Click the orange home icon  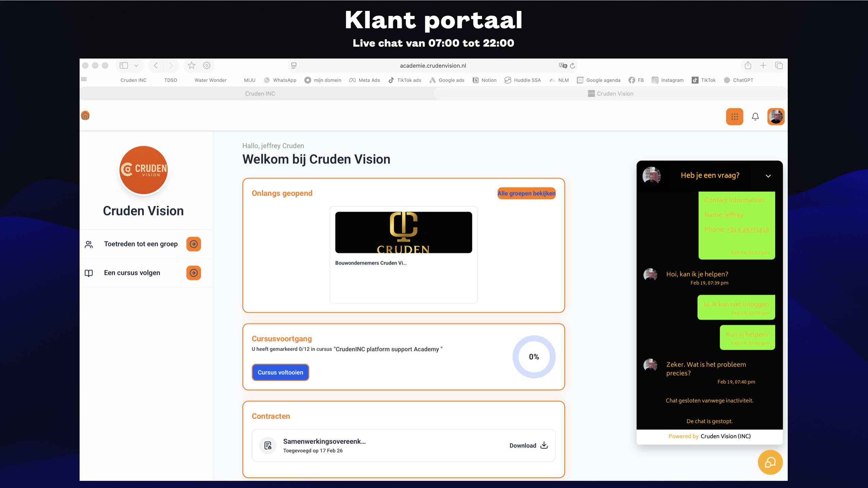(x=85, y=116)
